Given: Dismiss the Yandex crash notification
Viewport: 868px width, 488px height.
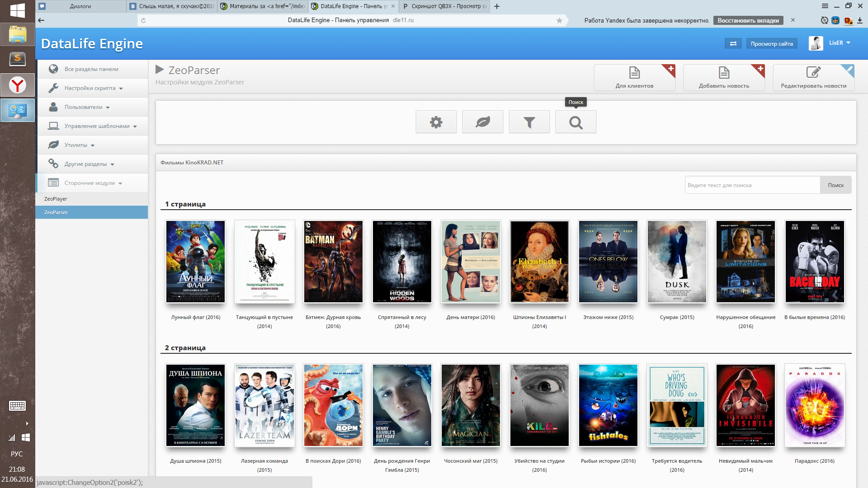Looking at the screenshot, I should pos(793,20).
